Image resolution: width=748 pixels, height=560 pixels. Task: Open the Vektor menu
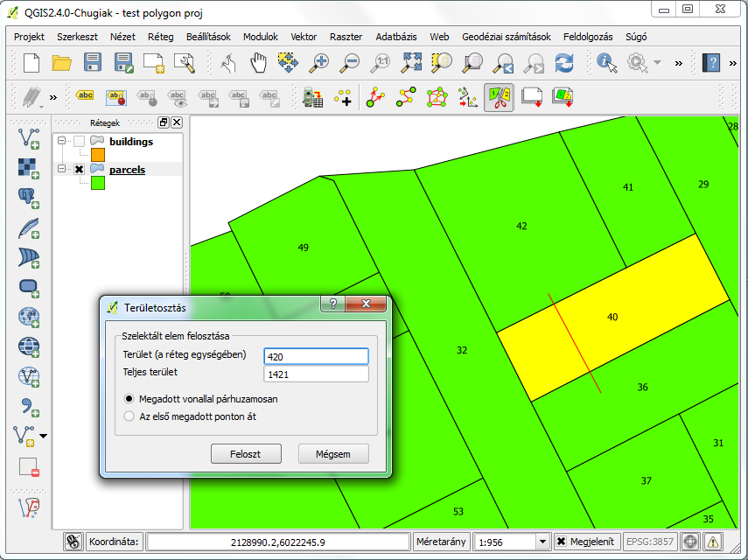[x=304, y=37]
